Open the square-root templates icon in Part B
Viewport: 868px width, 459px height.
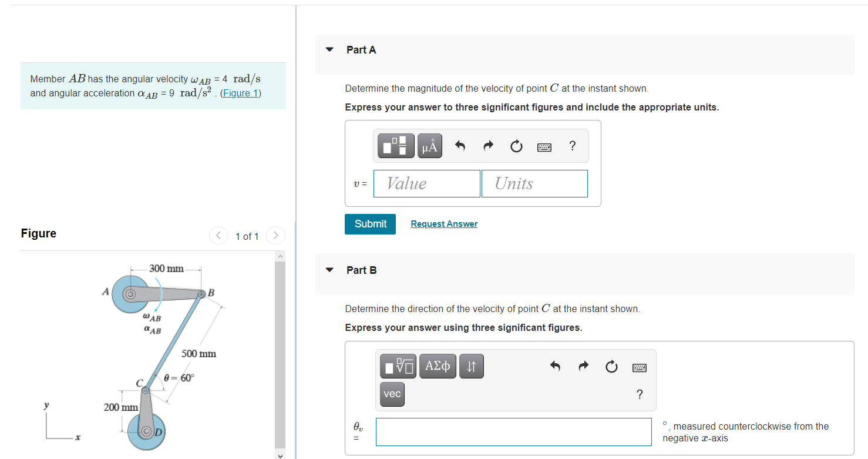pos(398,367)
